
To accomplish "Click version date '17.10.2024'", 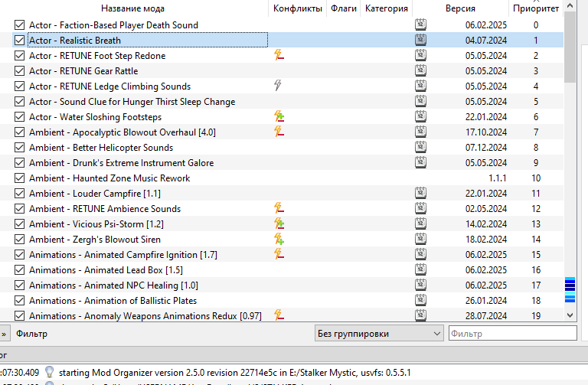I will pyautogui.click(x=486, y=132).
